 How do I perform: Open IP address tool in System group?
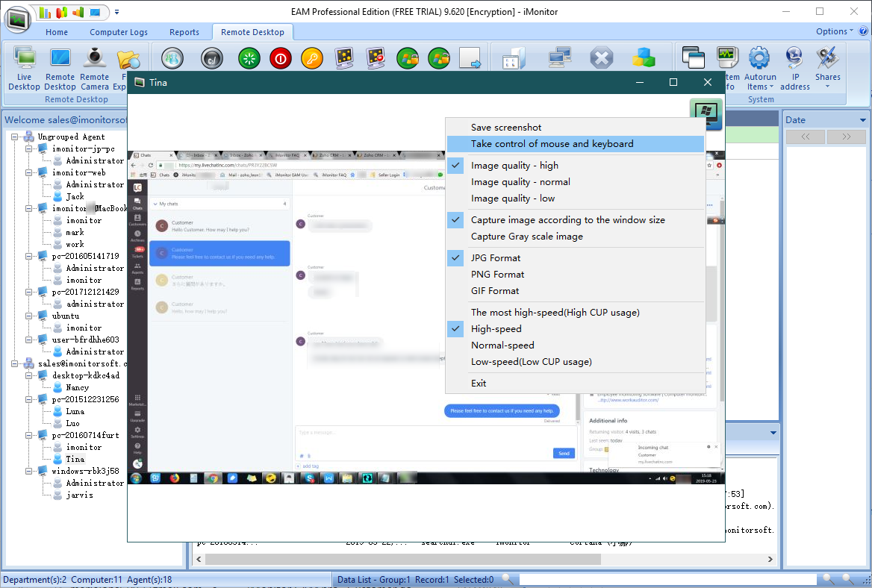click(x=794, y=69)
